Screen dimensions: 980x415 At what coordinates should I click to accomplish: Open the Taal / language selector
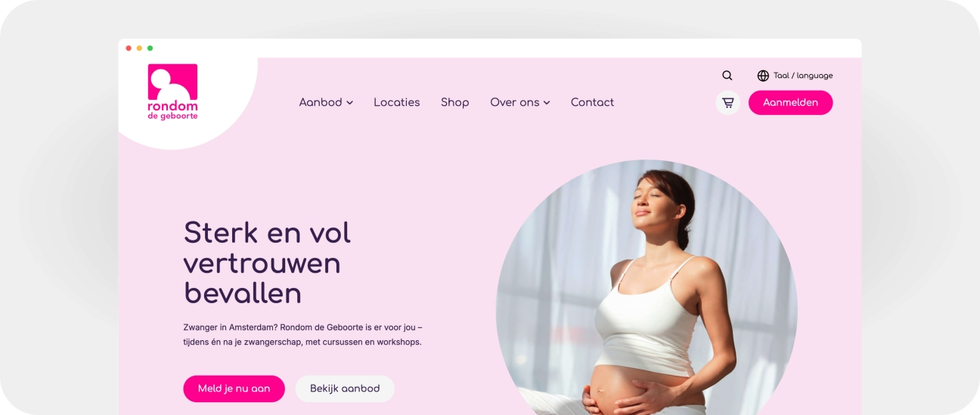(x=795, y=76)
